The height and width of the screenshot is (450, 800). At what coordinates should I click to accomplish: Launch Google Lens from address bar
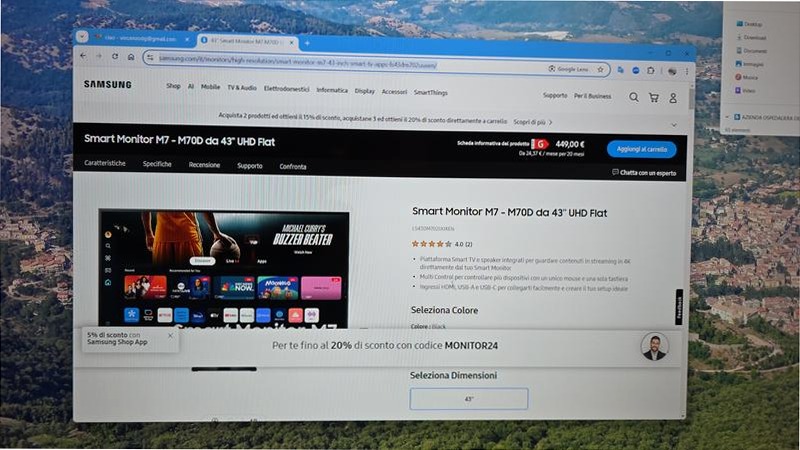coord(568,69)
